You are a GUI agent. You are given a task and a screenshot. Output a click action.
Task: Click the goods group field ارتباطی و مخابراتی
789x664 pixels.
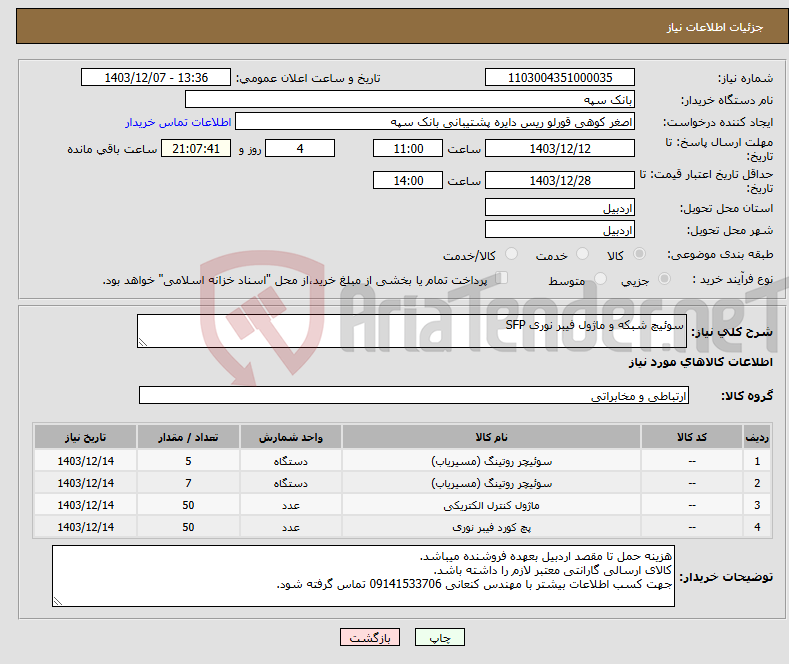pyautogui.click(x=414, y=395)
